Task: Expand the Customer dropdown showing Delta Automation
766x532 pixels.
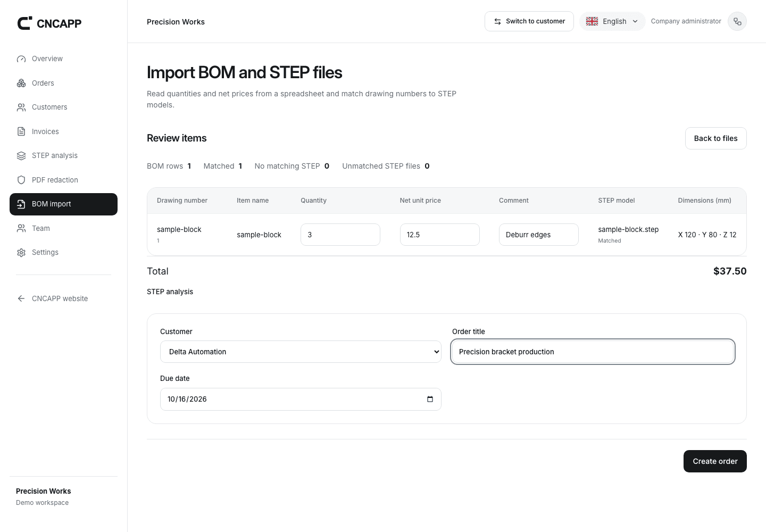Action: [x=301, y=352]
